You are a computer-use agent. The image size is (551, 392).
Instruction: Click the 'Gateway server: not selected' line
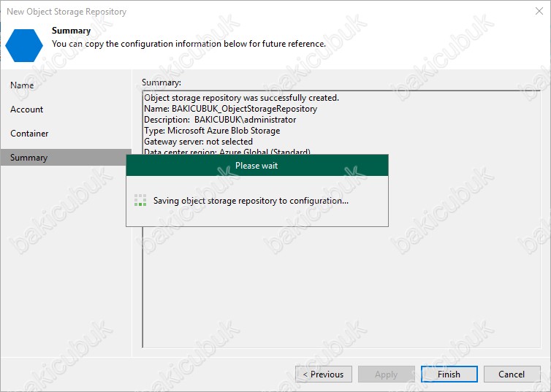[x=198, y=142]
